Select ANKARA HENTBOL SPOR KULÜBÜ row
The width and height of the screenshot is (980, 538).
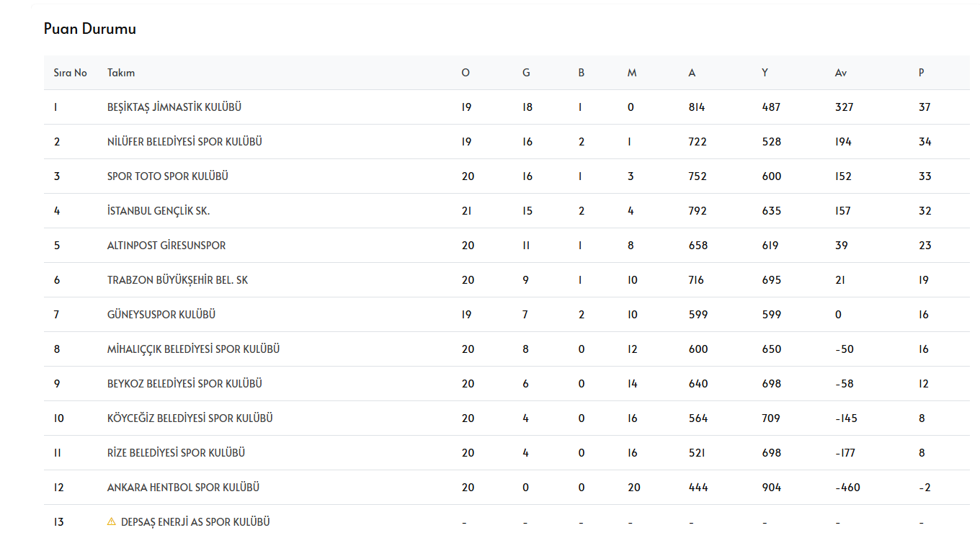[183, 488]
